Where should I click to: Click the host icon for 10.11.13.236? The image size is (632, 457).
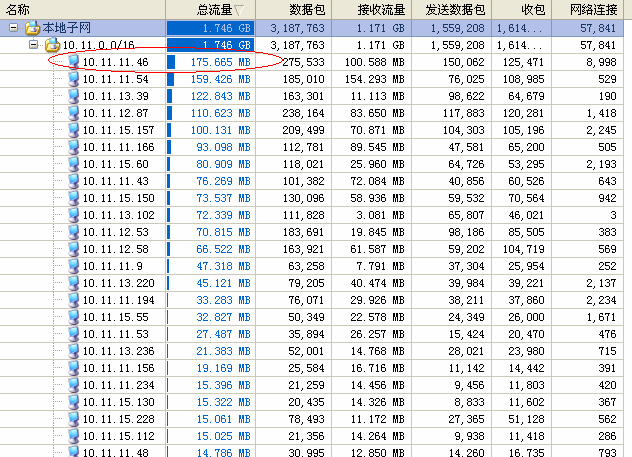(73, 351)
